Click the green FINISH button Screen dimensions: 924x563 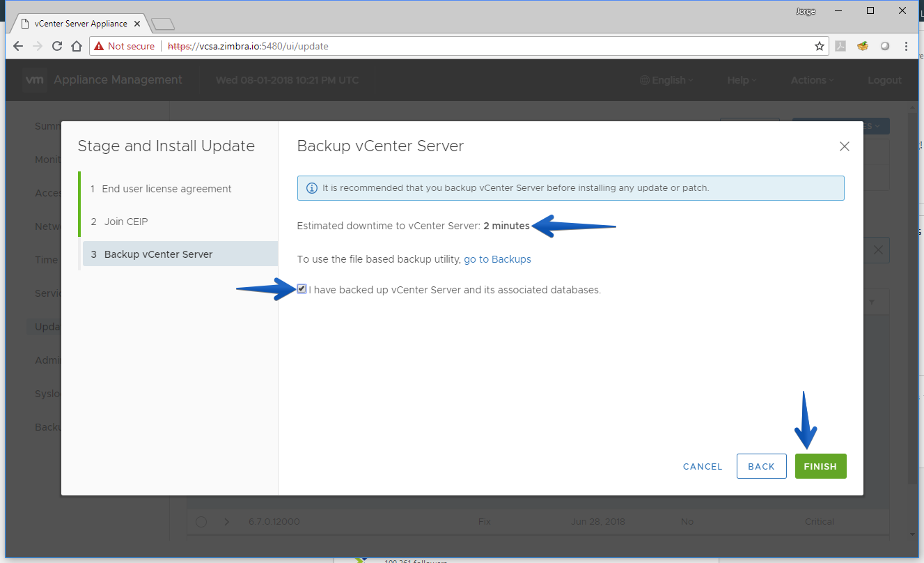(820, 466)
